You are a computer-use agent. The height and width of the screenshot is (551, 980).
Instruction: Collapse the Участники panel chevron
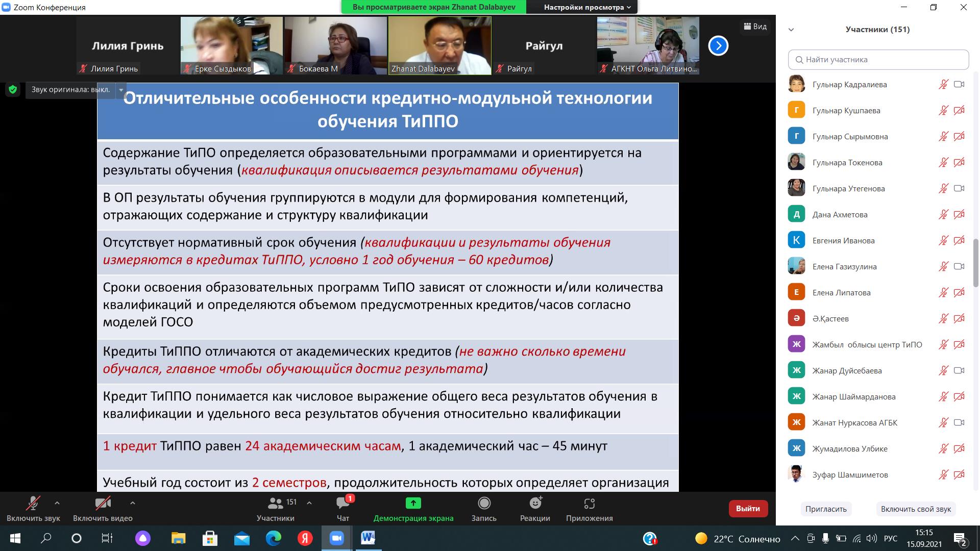pyautogui.click(x=791, y=30)
